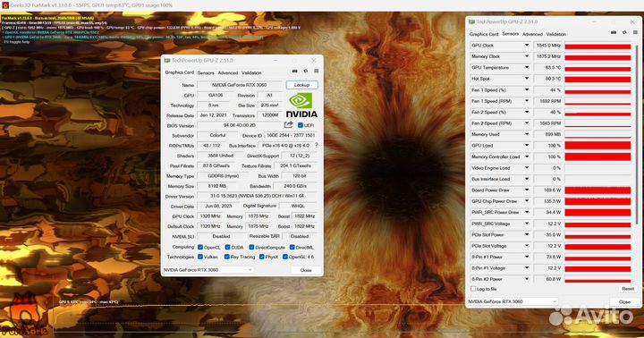Viewport: 644px width, 338px height.
Task: Open GPU Clock sensor dropdown arrow
Action: (x=527, y=46)
